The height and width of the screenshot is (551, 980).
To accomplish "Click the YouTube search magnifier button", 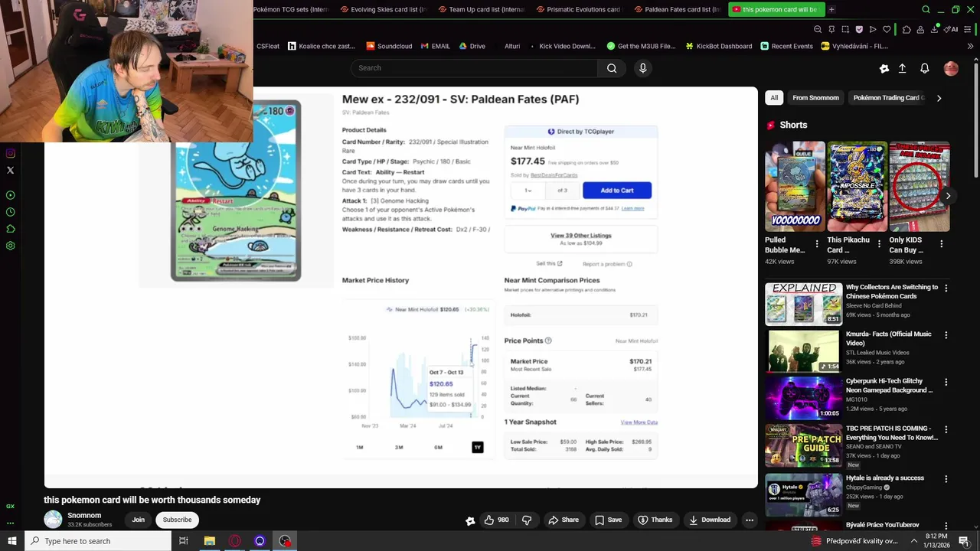I will pyautogui.click(x=612, y=68).
